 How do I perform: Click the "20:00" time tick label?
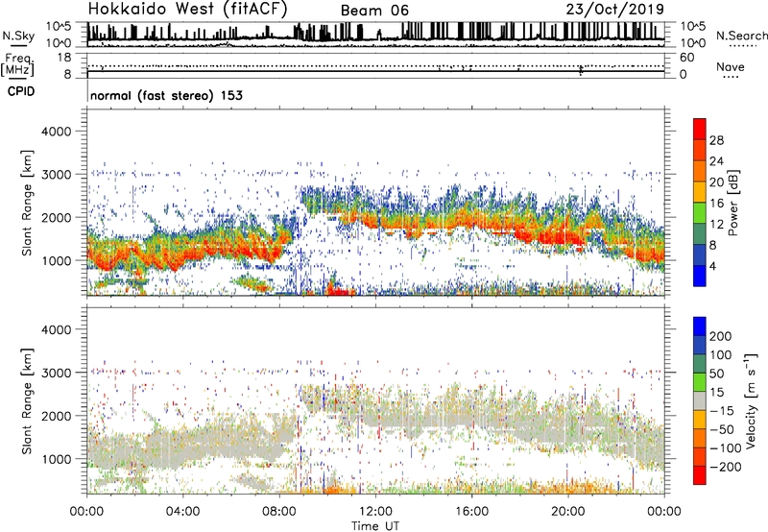click(x=568, y=512)
